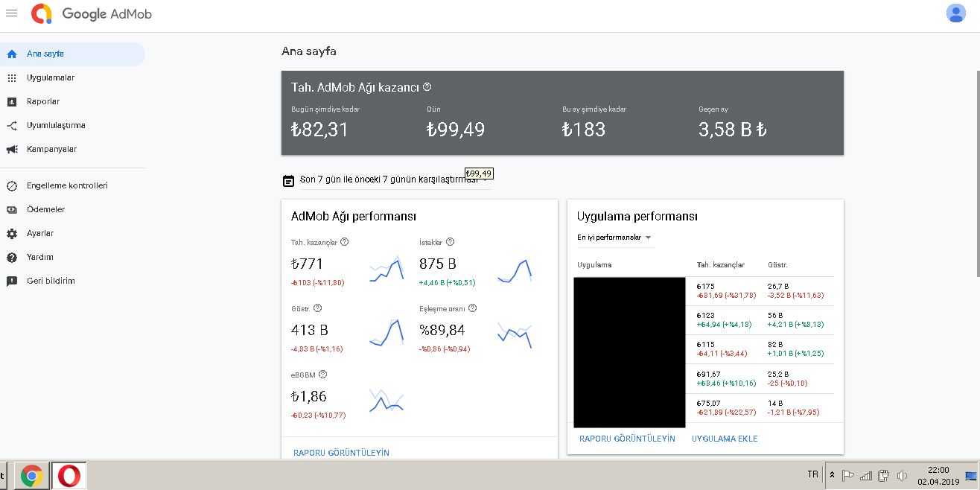Click the network signal tray icon
This screenshot has width=980, height=490.
point(865,475)
